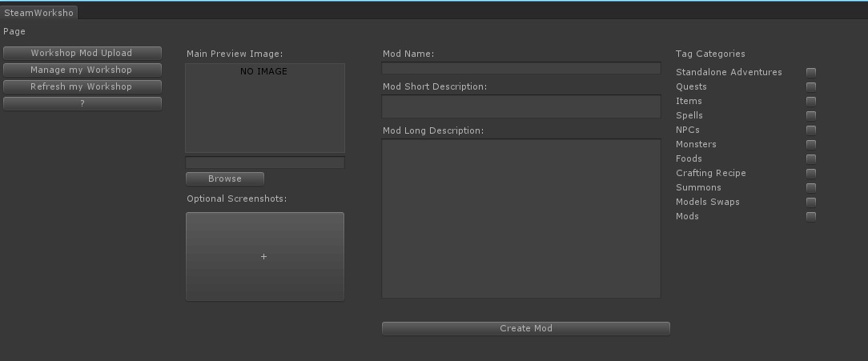The image size is (868, 361).
Task: Open help with the question mark button
Action: pos(82,103)
